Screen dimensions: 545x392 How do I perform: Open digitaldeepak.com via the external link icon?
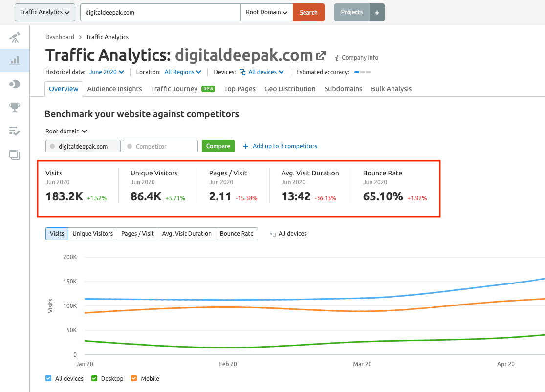coord(321,55)
